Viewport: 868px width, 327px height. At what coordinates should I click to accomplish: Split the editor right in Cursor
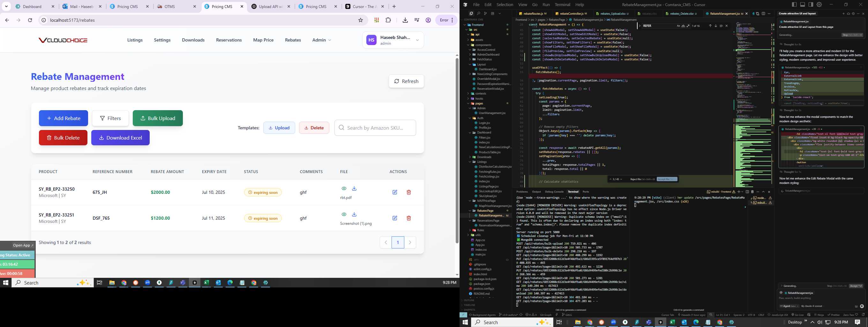[x=764, y=13]
